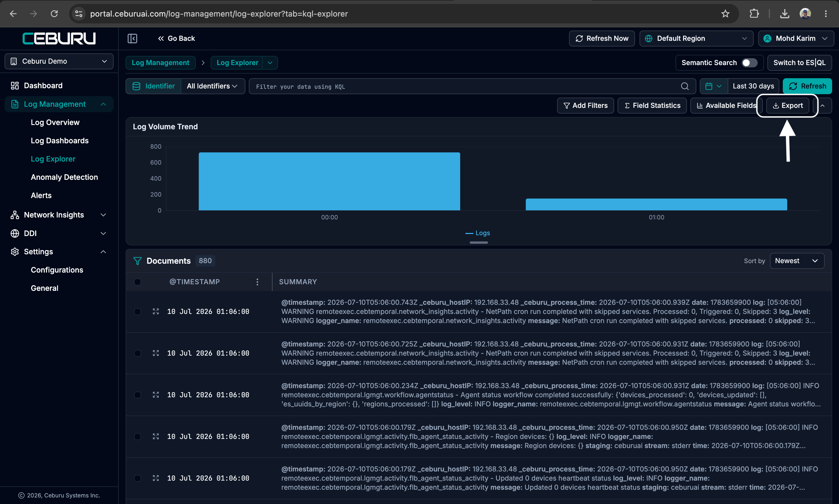
Task: Open Log Overview in the sidebar
Action: tap(55, 122)
